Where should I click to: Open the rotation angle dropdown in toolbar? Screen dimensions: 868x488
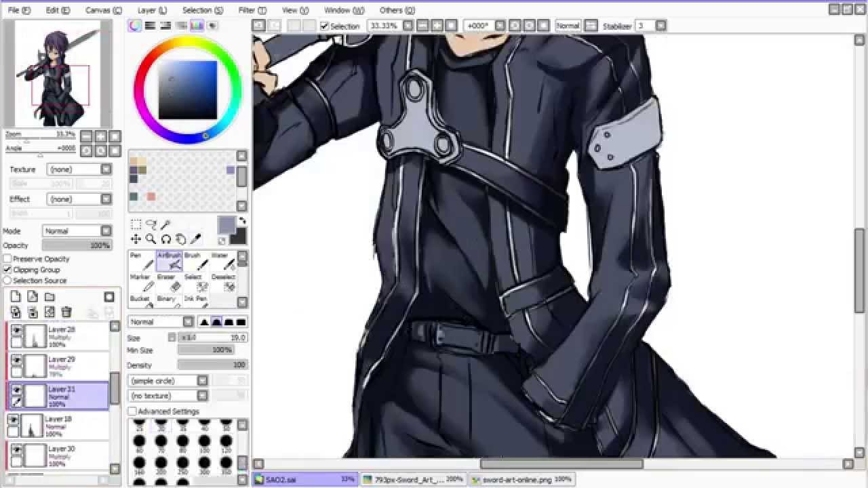click(500, 26)
